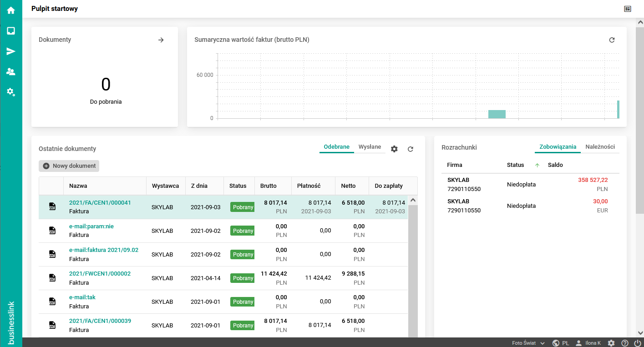Refresh the Ostatnie dokumenty list
Image resolution: width=644 pixels, height=347 pixels.
411,149
